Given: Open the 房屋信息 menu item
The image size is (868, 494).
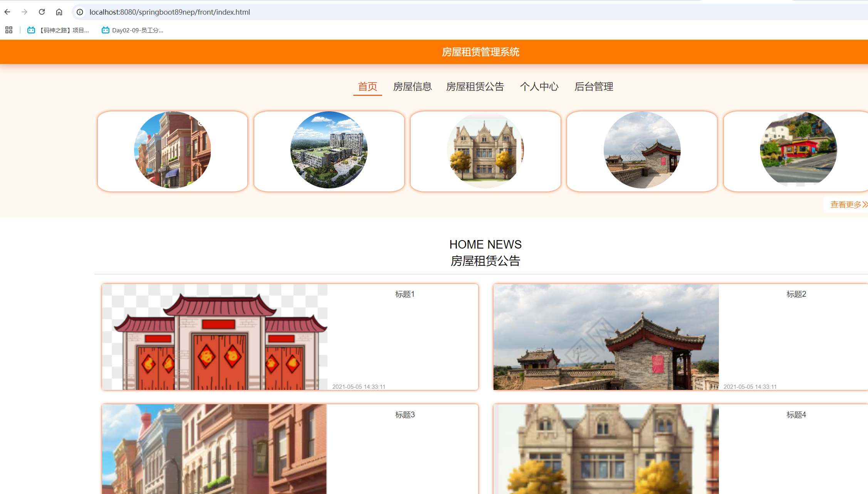Looking at the screenshot, I should [412, 87].
